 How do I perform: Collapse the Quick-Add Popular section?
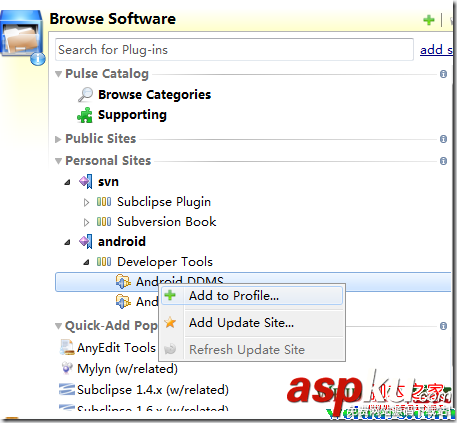58,326
